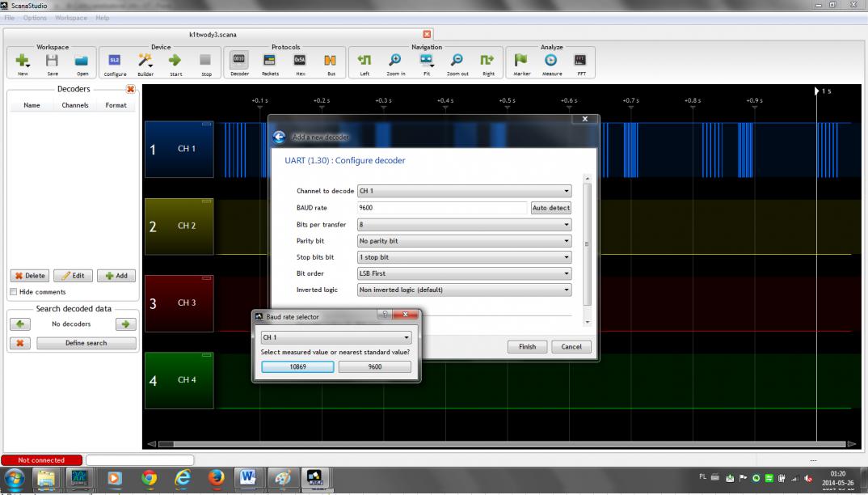Viewport: 868px width, 495px height.
Task: Select the CH 1 channel label
Action: click(x=187, y=149)
